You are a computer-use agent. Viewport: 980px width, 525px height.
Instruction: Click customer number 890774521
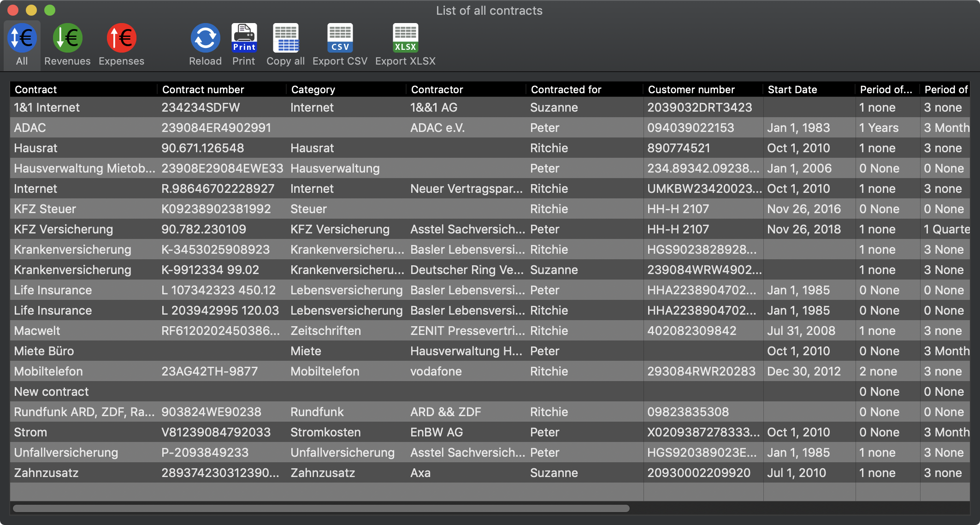pyautogui.click(x=679, y=148)
